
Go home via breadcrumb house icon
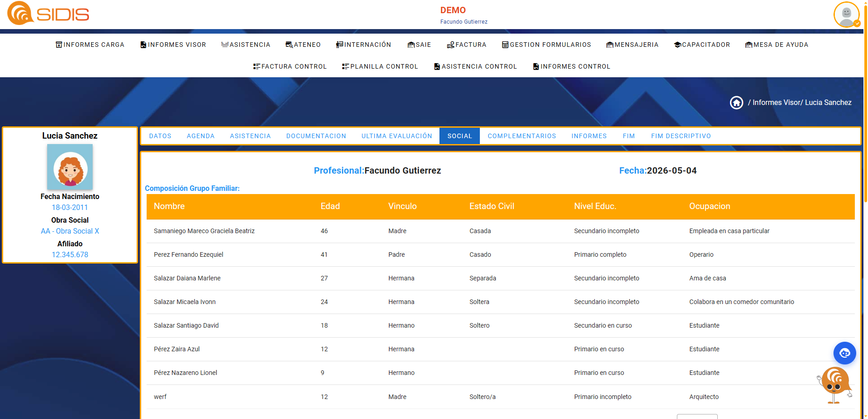(736, 103)
